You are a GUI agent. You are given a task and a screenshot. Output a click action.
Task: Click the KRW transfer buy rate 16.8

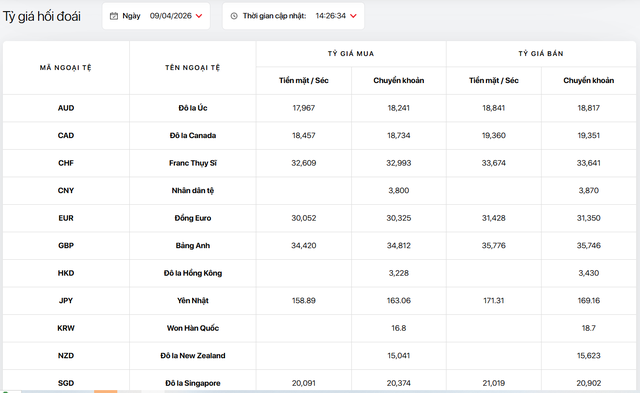click(x=399, y=328)
